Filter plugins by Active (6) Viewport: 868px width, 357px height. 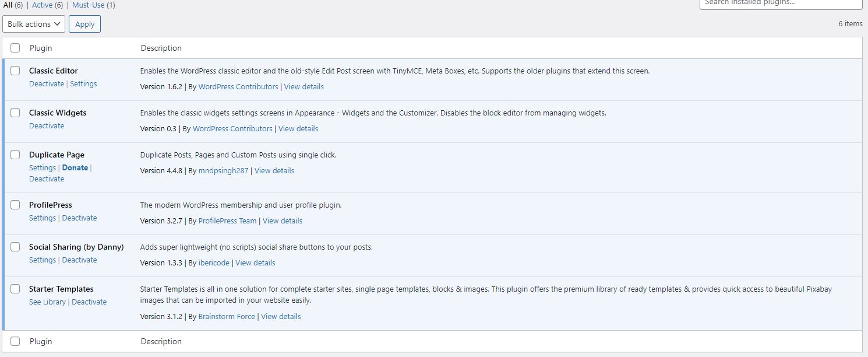[x=48, y=5]
